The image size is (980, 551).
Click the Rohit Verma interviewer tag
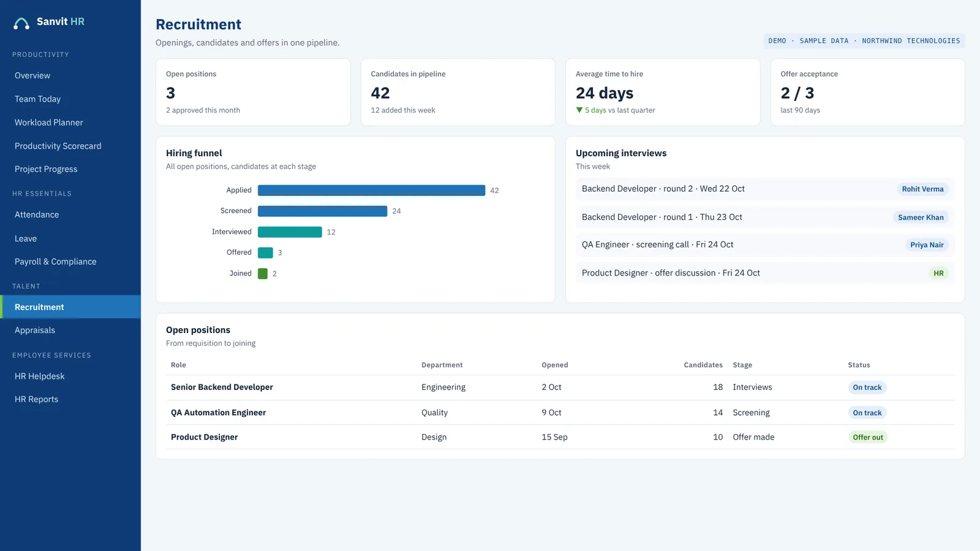pyautogui.click(x=922, y=189)
